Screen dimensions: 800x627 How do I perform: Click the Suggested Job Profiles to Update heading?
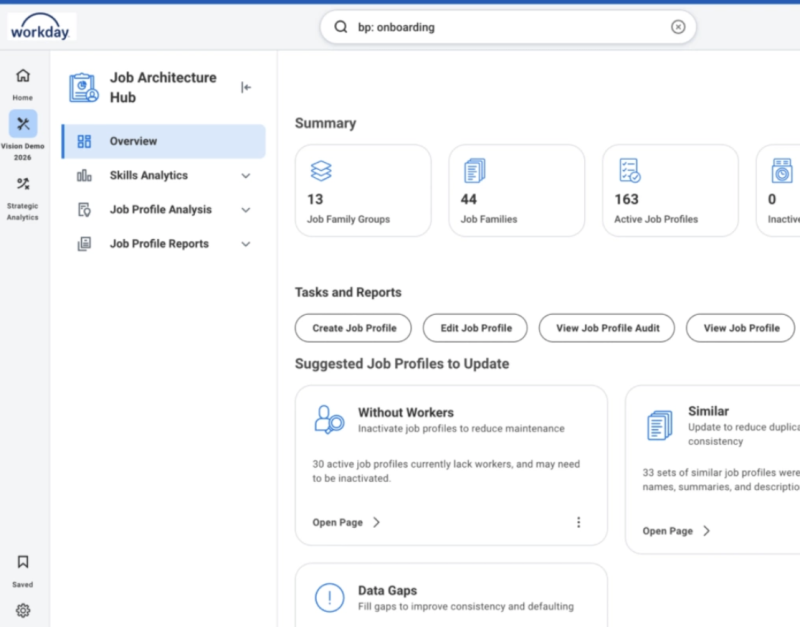[x=402, y=364]
